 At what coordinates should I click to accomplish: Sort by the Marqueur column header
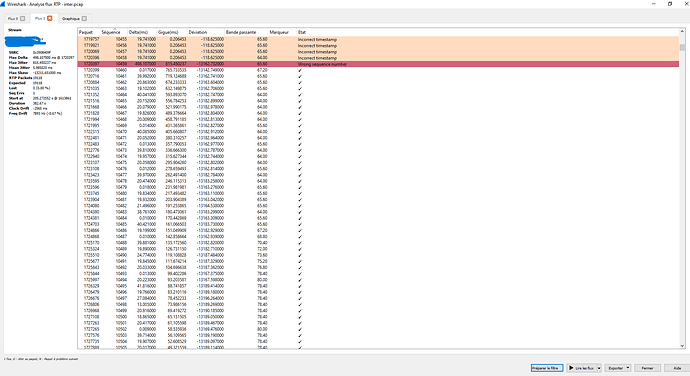pos(282,32)
